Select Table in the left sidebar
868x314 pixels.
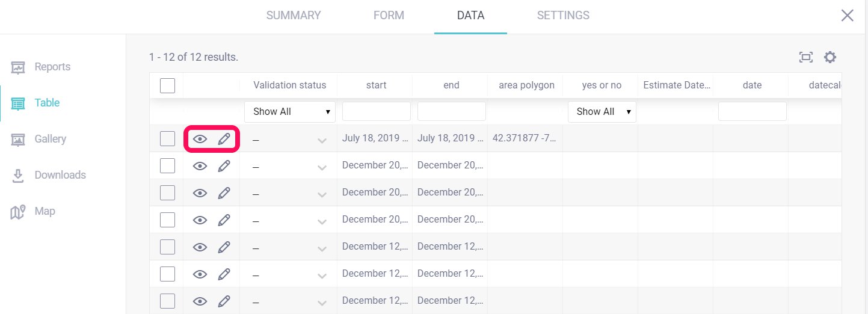click(x=47, y=103)
